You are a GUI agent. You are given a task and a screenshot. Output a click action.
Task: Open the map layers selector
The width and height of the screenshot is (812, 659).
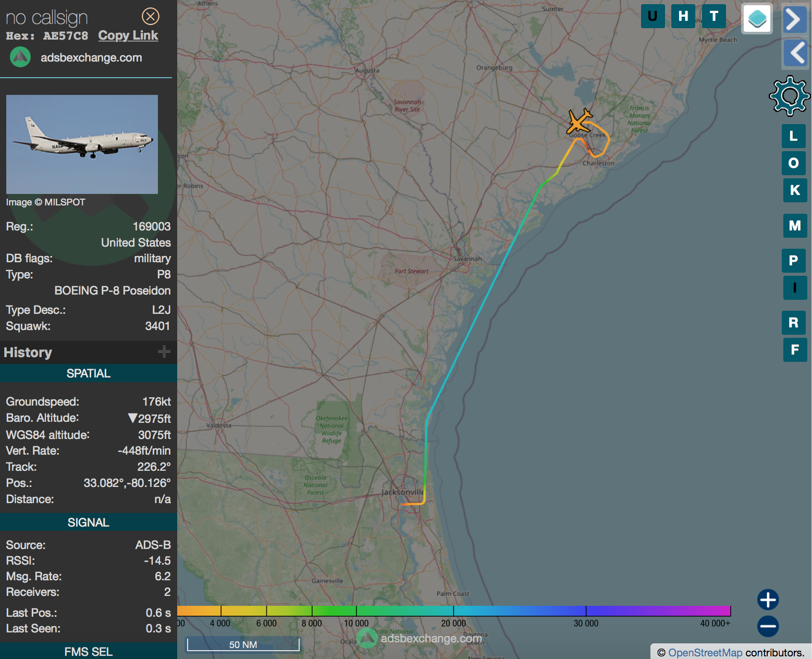757,18
